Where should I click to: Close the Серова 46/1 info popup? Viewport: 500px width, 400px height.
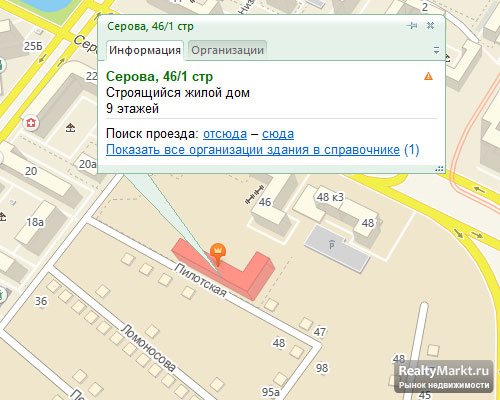click(430, 25)
